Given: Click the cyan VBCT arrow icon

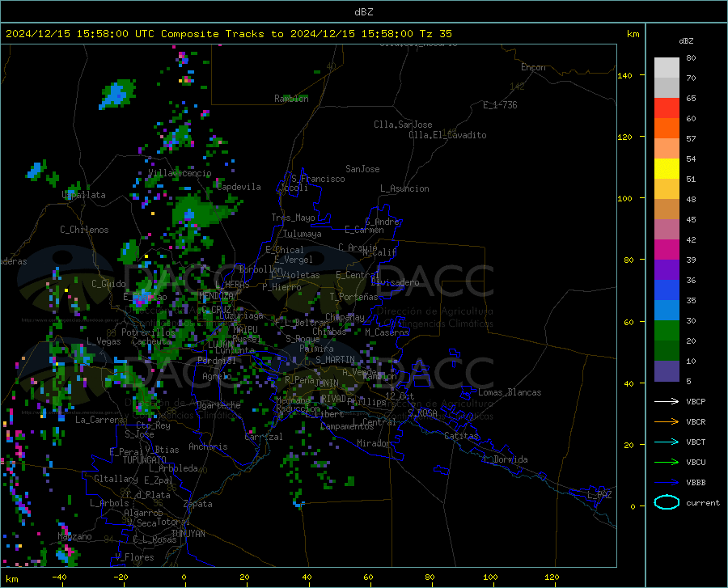Looking at the screenshot, I should pyautogui.click(x=667, y=442).
